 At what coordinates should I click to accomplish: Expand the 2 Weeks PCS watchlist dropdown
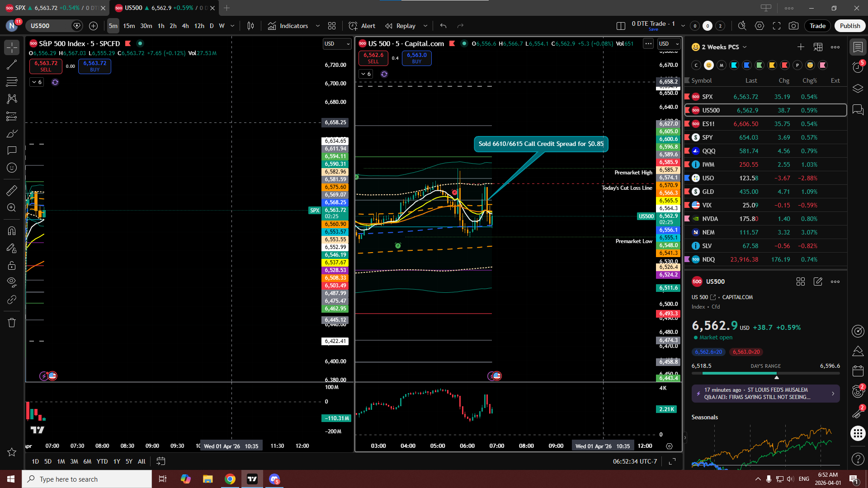click(745, 47)
